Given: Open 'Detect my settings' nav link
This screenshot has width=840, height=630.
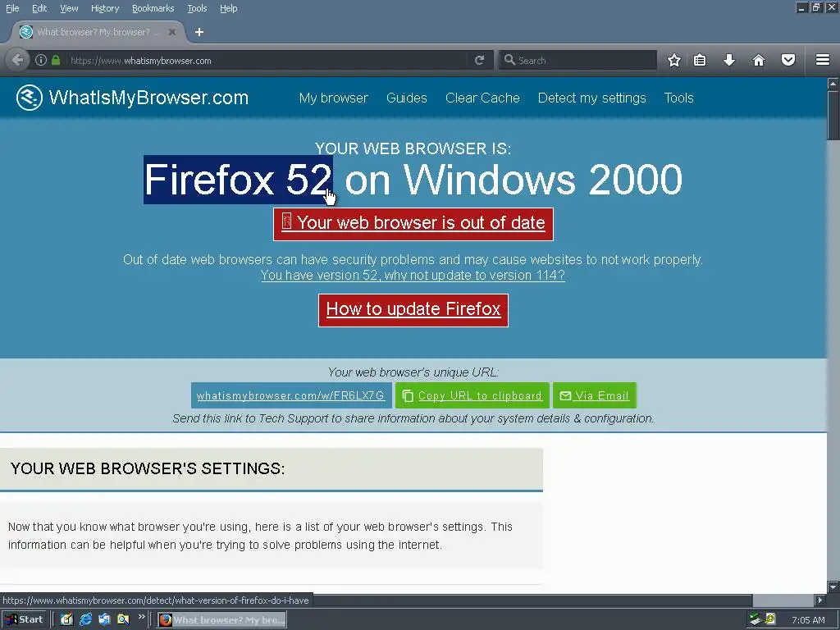Looking at the screenshot, I should click(x=591, y=98).
